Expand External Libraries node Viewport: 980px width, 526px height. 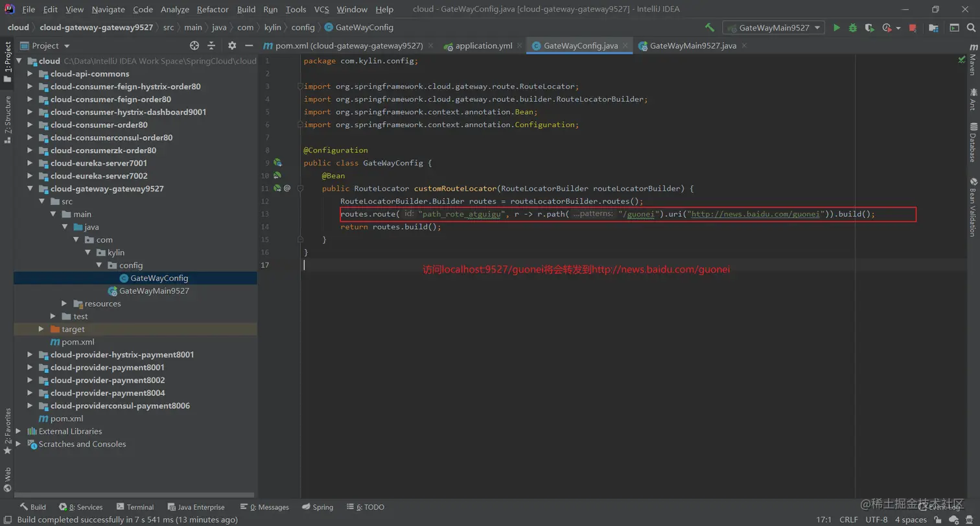[18, 431]
